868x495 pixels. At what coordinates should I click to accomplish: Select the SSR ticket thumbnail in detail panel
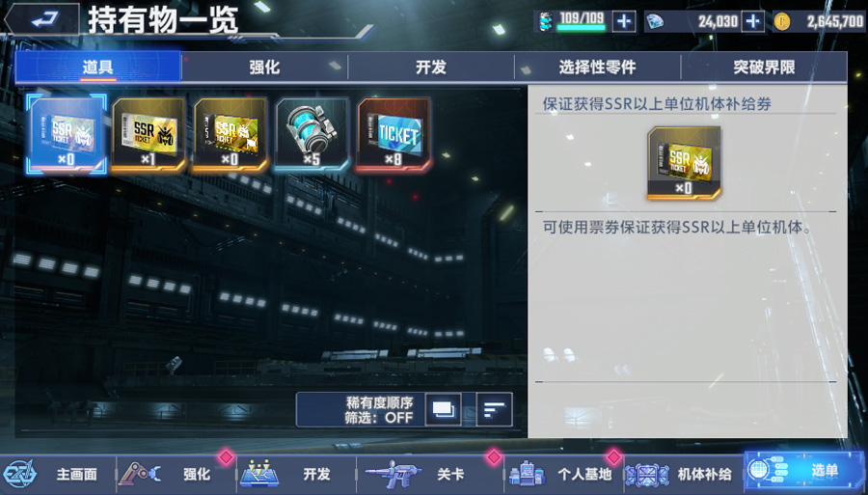click(x=684, y=163)
